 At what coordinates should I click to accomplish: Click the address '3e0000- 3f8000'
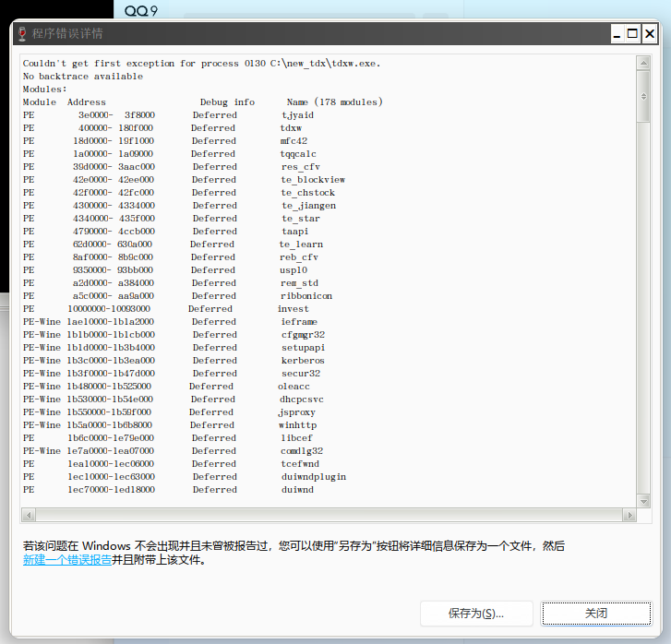(116, 115)
